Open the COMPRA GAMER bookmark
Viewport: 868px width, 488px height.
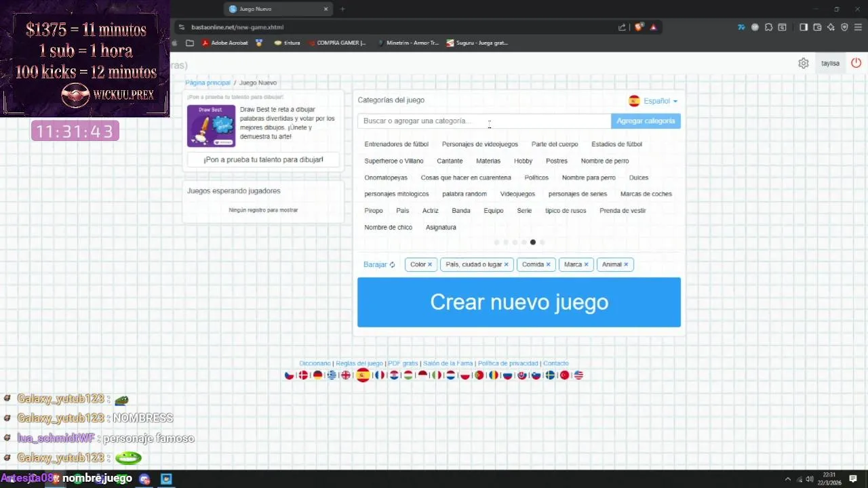pos(336,43)
